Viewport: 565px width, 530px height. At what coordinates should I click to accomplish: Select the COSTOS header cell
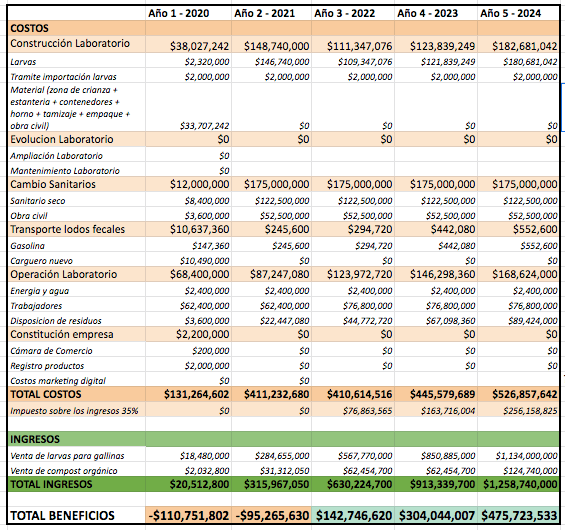(x=76, y=28)
